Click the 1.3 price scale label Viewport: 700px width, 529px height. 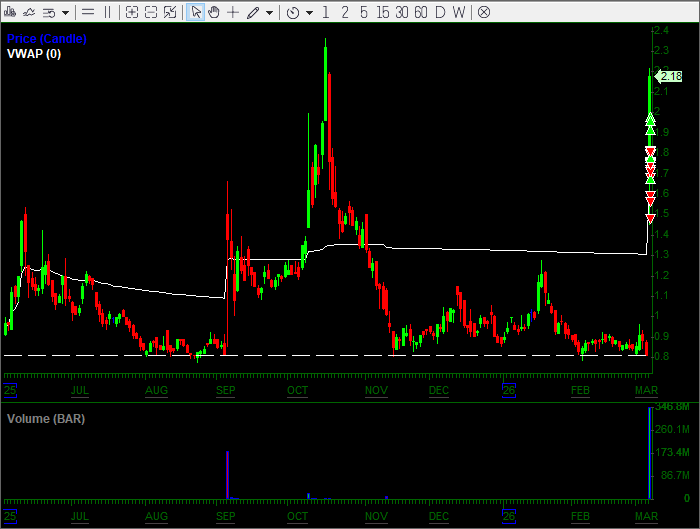[x=661, y=254]
